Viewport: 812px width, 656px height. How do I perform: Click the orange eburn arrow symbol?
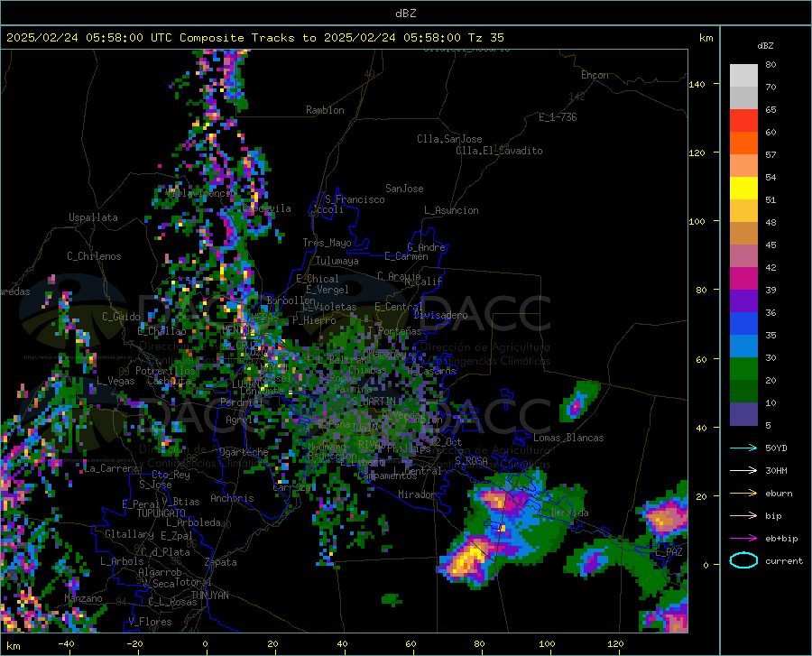[x=743, y=494]
